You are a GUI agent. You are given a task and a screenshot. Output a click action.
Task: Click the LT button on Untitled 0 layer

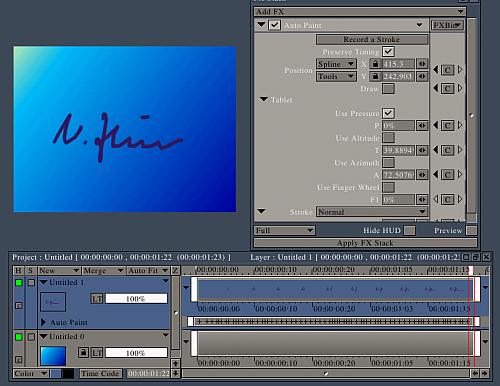[97, 353]
